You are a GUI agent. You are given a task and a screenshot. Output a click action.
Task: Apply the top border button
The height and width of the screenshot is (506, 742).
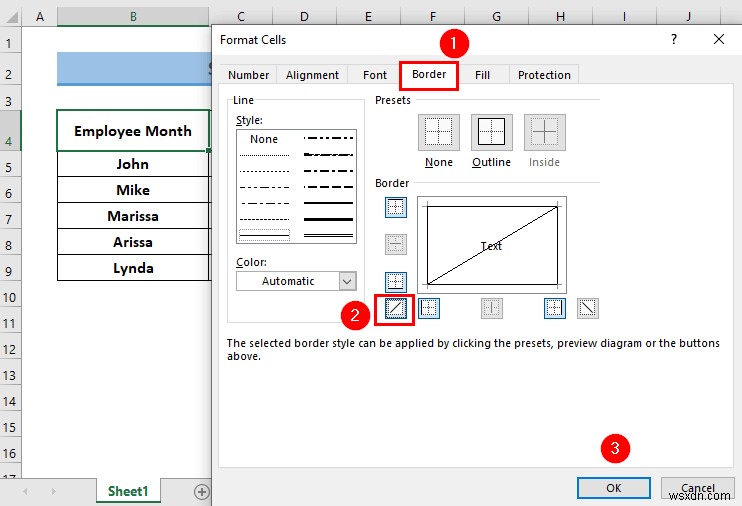pos(396,207)
